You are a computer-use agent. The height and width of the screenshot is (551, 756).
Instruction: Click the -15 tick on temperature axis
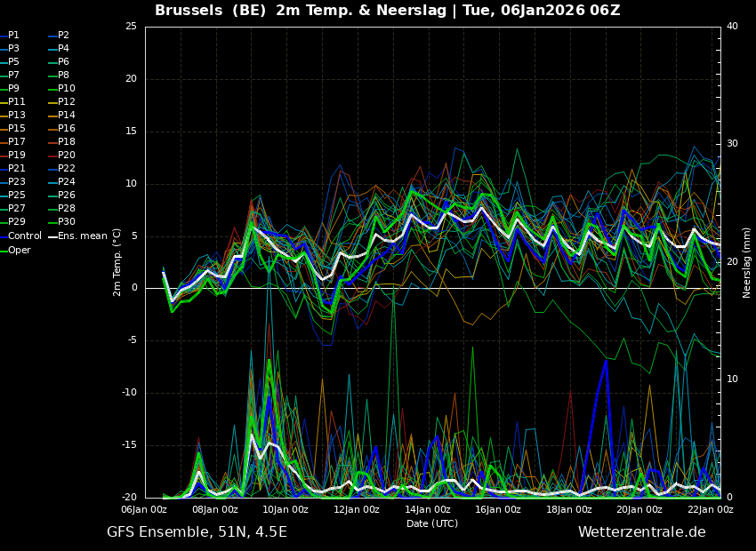131,445
